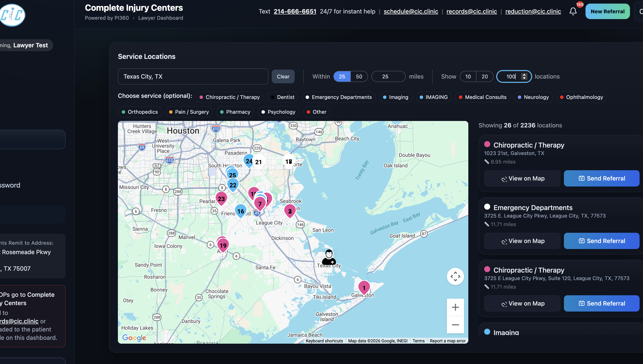This screenshot has height=364, width=643.
Task: Open map Terms link
Action: pyautogui.click(x=418, y=341)
